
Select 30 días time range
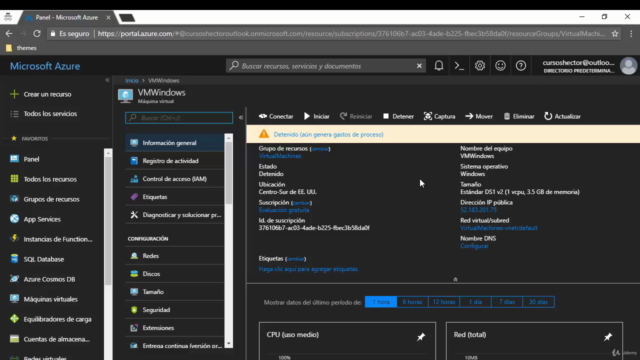click(538, 302)
